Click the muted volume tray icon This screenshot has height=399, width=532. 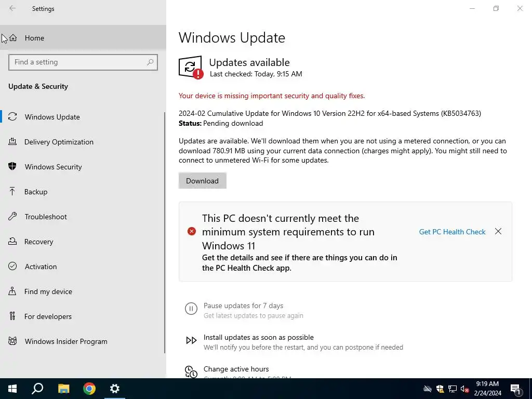pos(465,389)
